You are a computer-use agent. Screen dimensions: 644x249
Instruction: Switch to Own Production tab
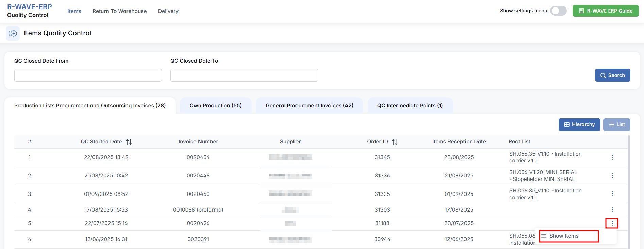216,106
